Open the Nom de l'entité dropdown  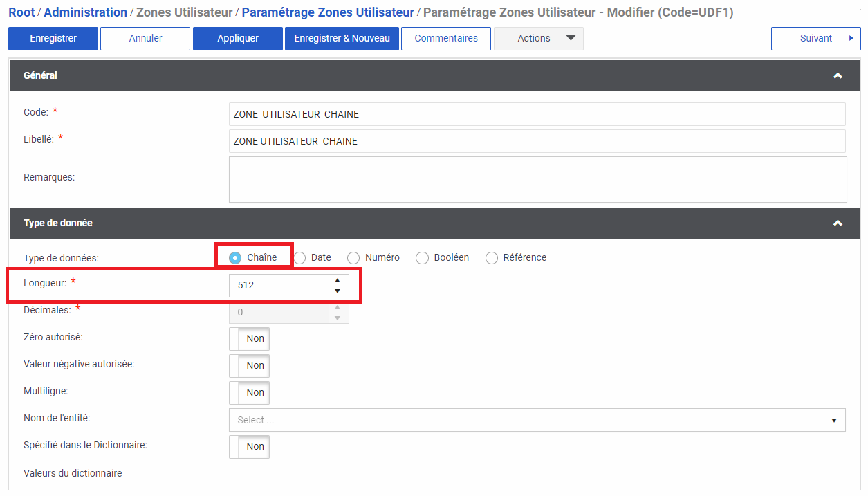(x=537, y=420)
